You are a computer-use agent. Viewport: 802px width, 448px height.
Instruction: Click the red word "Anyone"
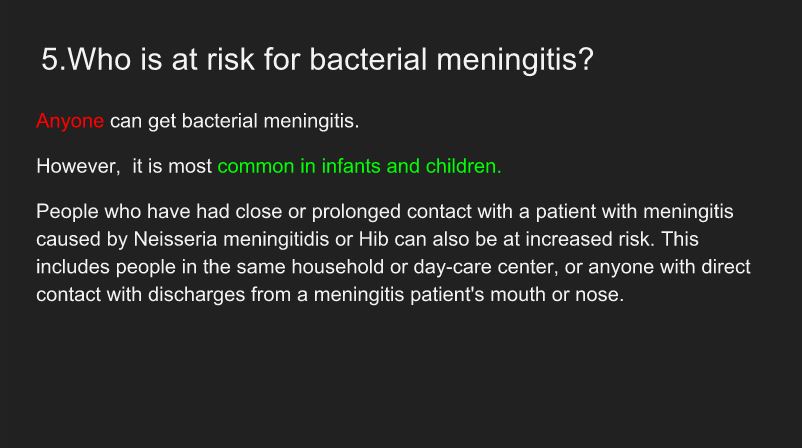pos(70,122)
